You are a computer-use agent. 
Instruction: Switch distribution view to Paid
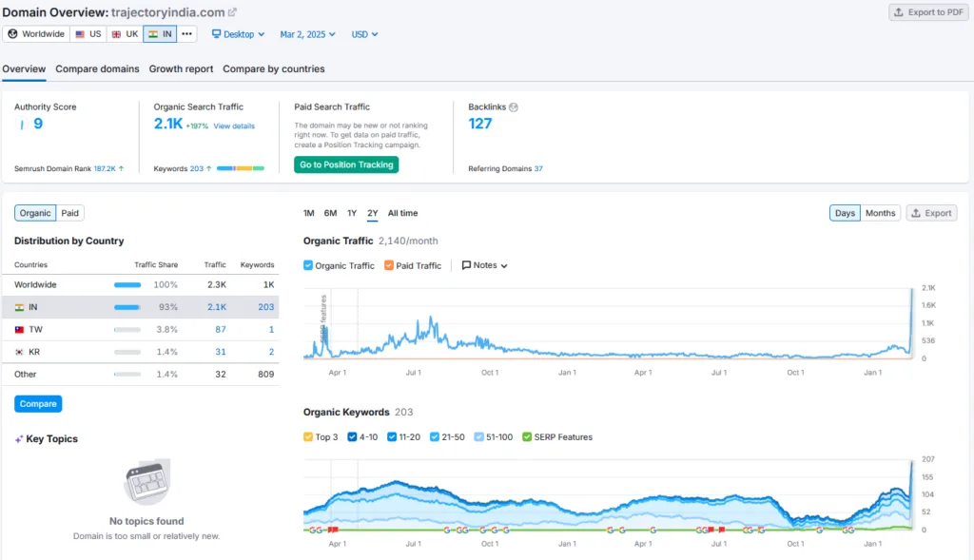(70, 213)
